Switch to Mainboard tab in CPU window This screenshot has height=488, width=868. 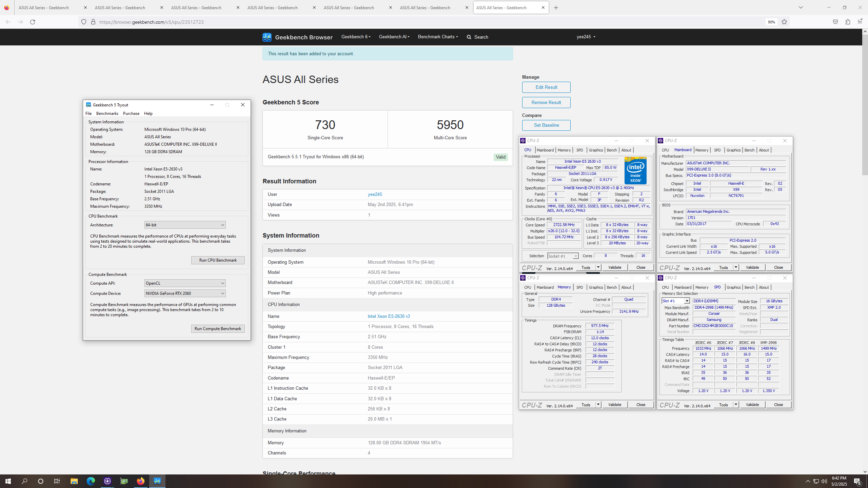tap(545, 150)
